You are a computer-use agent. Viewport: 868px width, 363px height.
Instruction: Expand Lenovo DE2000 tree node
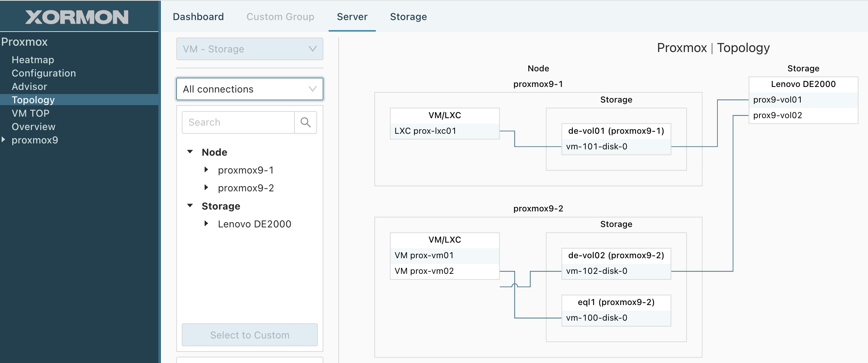(x=206, y=224)
